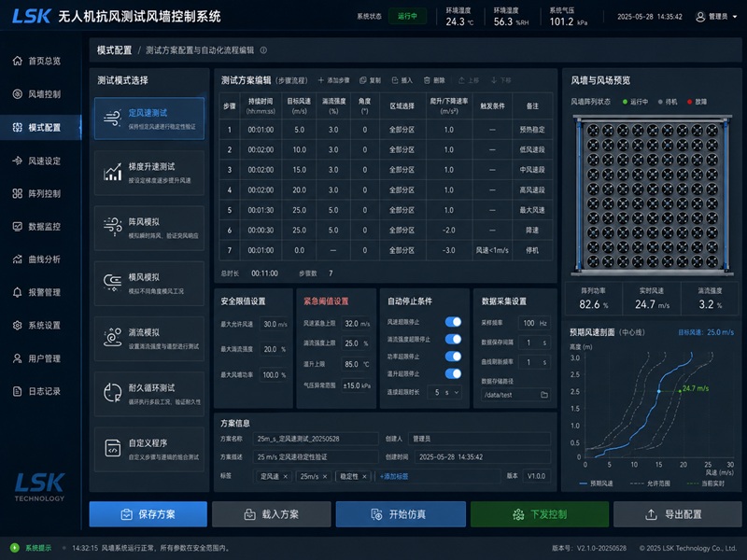The image size is (747, 560).
Task: Click the 最大允许风速 input field
Action: [275, 324]
